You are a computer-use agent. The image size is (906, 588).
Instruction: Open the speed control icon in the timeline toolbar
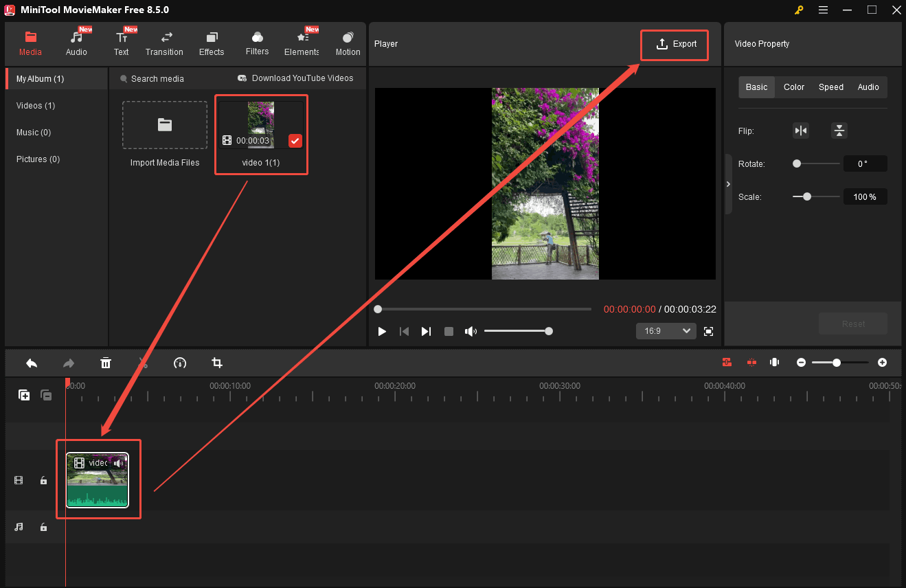179,363
